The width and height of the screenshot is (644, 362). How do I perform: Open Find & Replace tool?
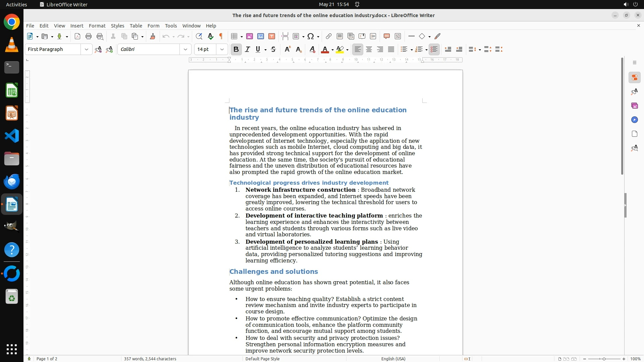click(199, 36)
